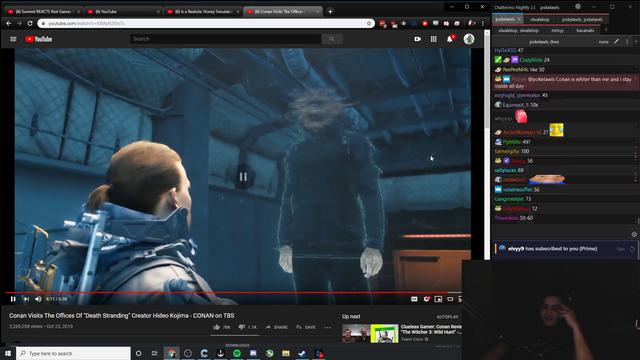
Task: Open Chatterino settings gear in title bar
Action: (x=578, y=7)
